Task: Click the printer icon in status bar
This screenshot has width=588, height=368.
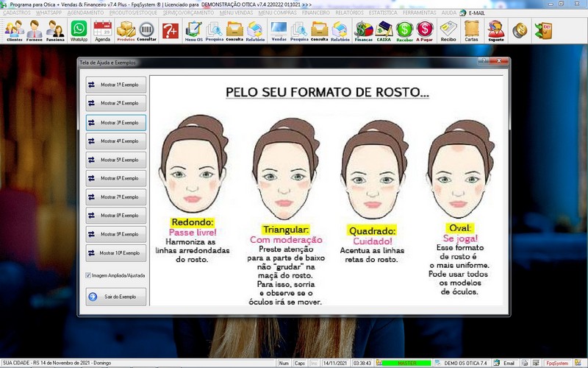Action: click(525, 363)
